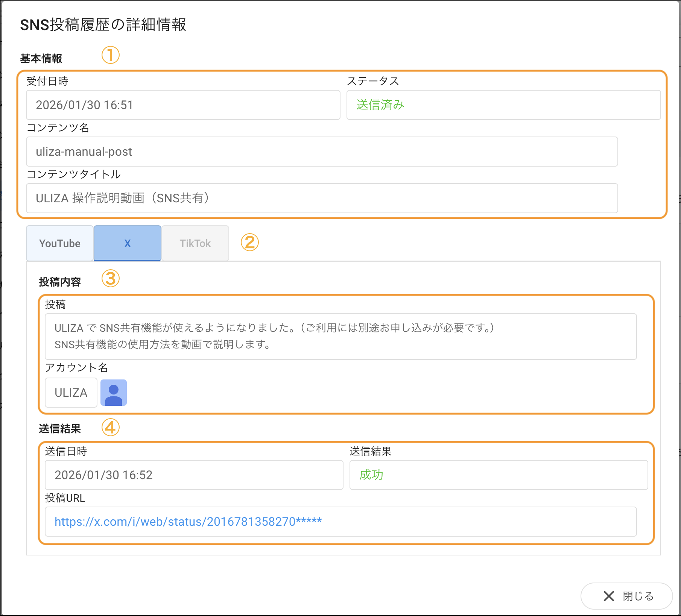The image size is (681, 616).
Task: Select the X tab
Action: coord(128,243)
